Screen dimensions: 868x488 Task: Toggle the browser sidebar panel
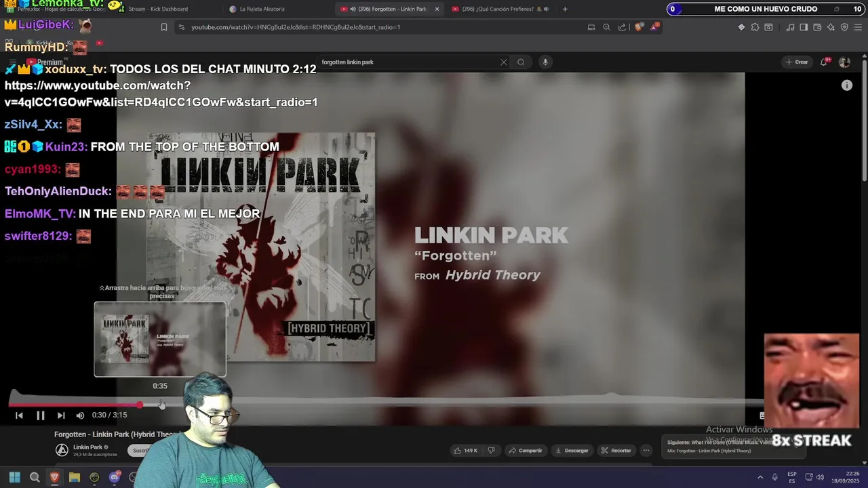click(804, 27)
